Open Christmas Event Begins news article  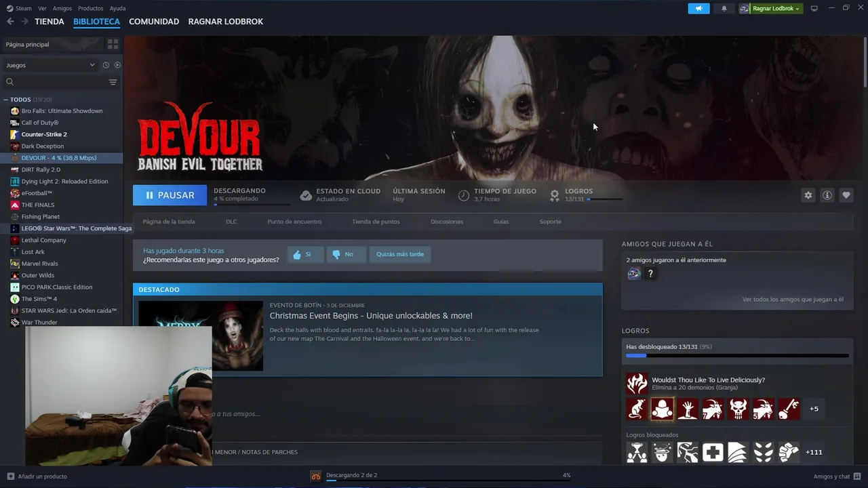(371, 316)
